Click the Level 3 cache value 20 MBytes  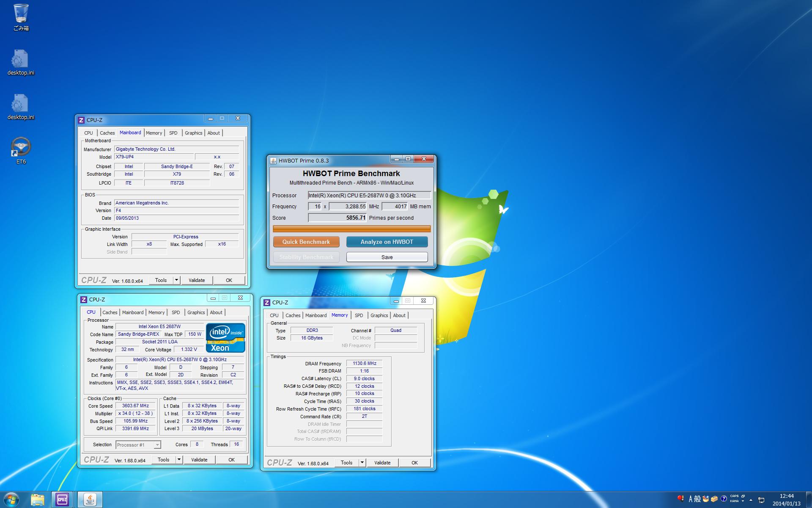coord(202,429)
